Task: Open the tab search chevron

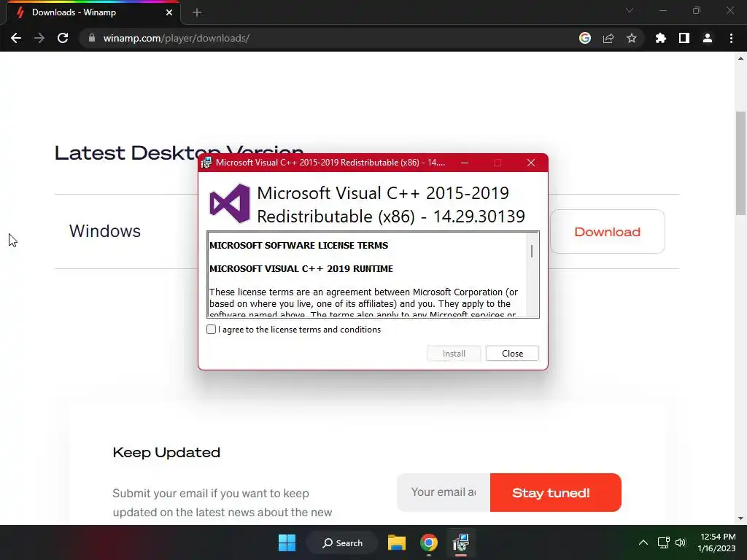Action: [x=630, y=10]
